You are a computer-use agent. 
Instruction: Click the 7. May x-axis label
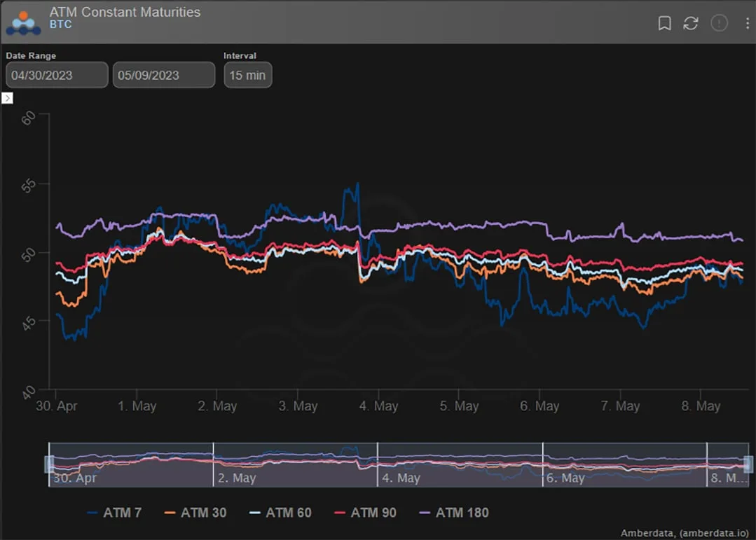(620, 406)
